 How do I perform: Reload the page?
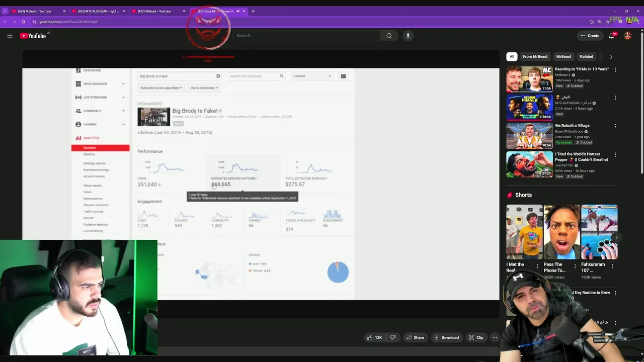[x=23, y=22]
